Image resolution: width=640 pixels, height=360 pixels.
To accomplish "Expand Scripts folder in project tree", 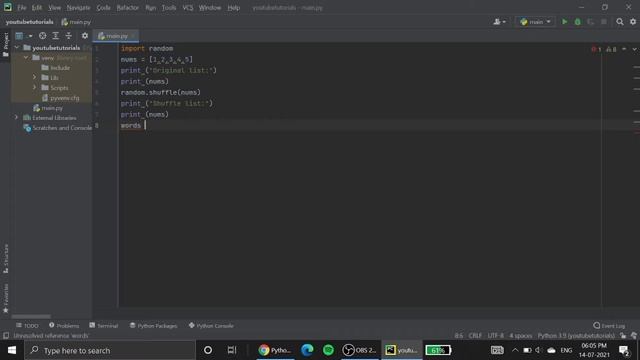I will click(x=34, y=87).
